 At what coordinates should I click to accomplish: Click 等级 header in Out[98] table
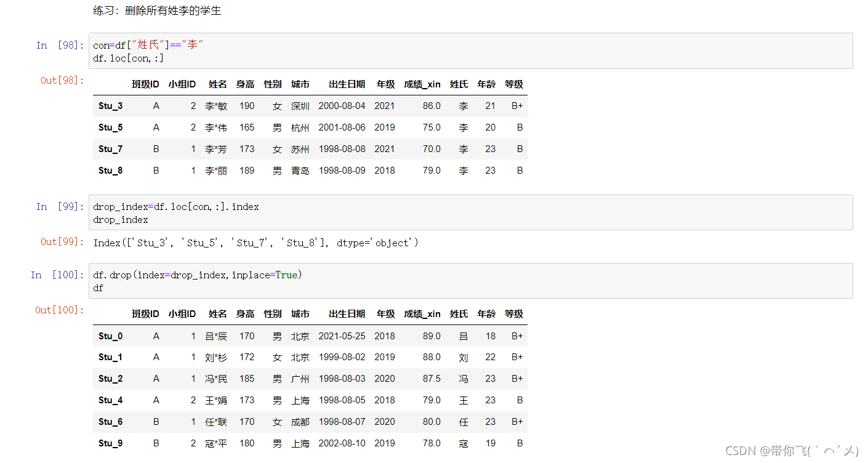(x=513, y=84)
